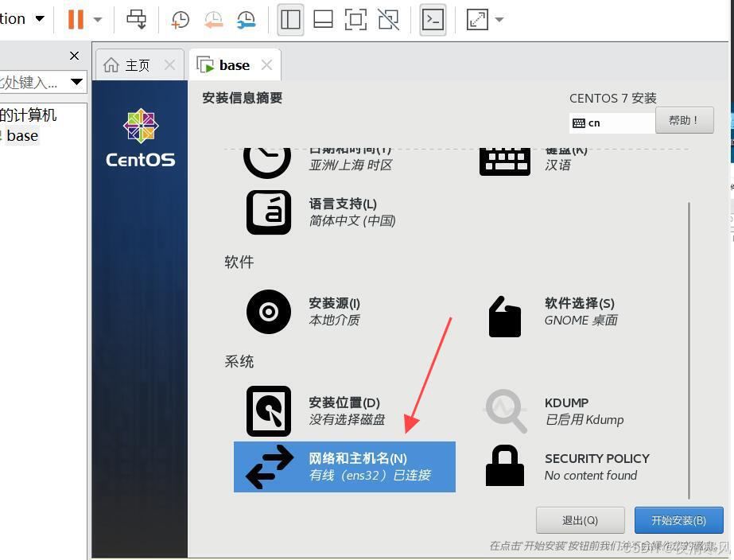The image size is (734, 560).
Task: Click the 简体中文 (中国) language text
Action: tap(352, 220)
